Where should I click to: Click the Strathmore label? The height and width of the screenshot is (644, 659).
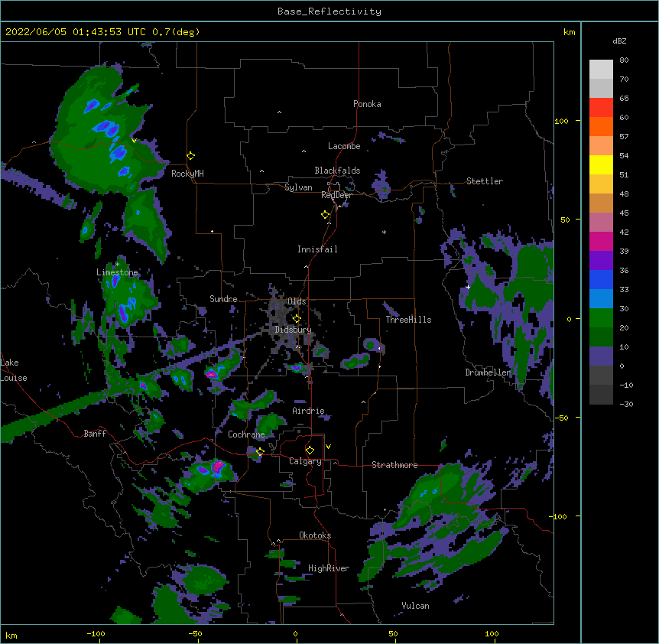394,465
